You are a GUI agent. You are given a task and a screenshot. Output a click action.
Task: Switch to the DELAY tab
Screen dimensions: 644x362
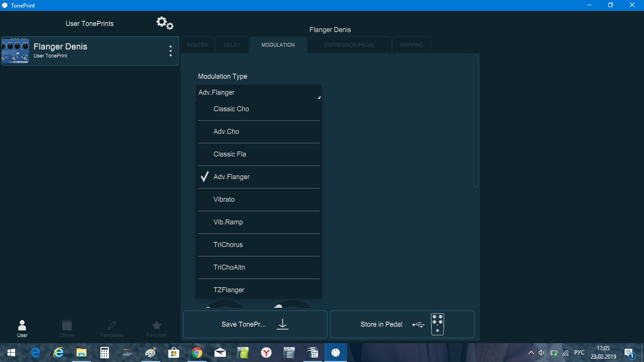[x=232, y=45]
